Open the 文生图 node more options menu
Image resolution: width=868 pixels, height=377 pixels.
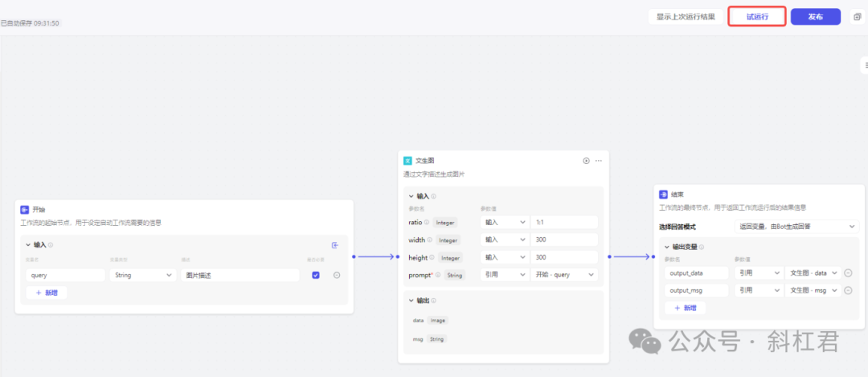pyautogui.click(x=598, y=161)
